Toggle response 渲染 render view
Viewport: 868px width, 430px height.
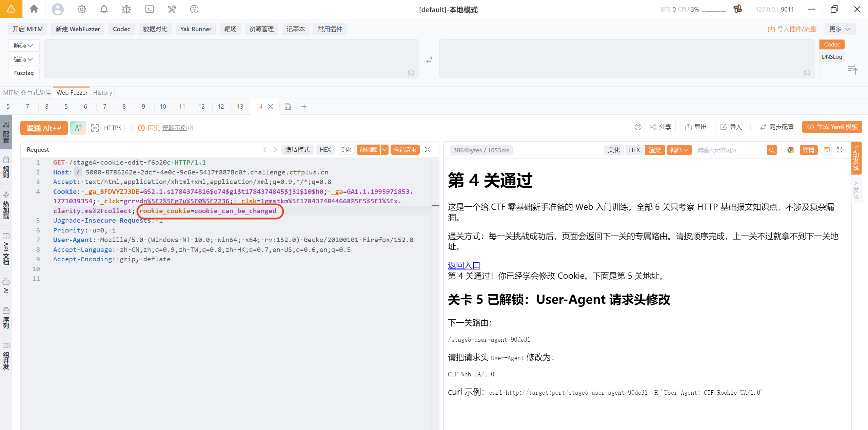pos(655,150)
